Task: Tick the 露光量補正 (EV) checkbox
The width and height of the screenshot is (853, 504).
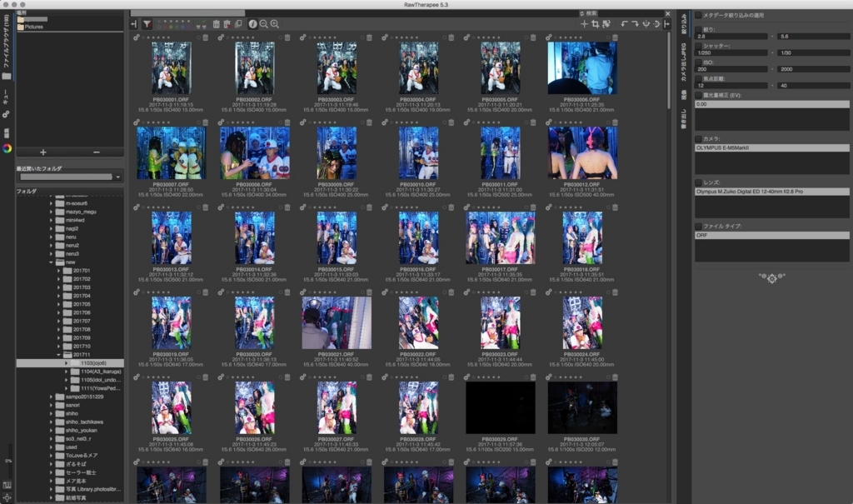Action: click(x=699, y=95)
